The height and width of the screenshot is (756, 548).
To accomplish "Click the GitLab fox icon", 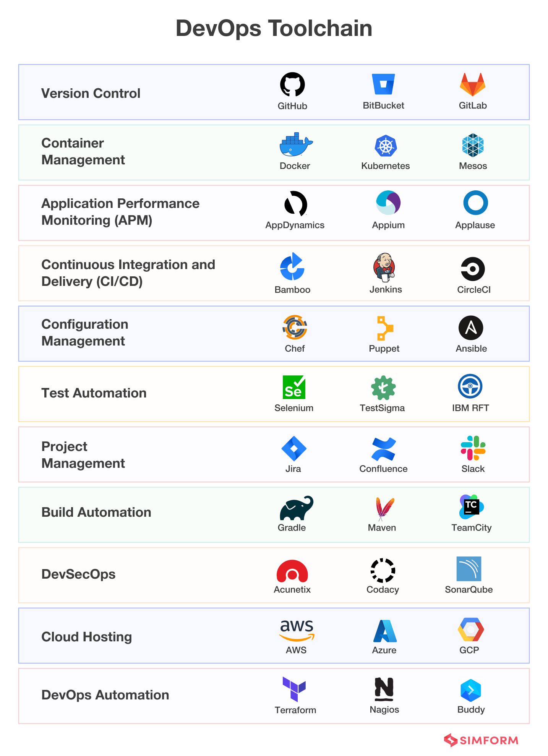I will click(473, 84).
